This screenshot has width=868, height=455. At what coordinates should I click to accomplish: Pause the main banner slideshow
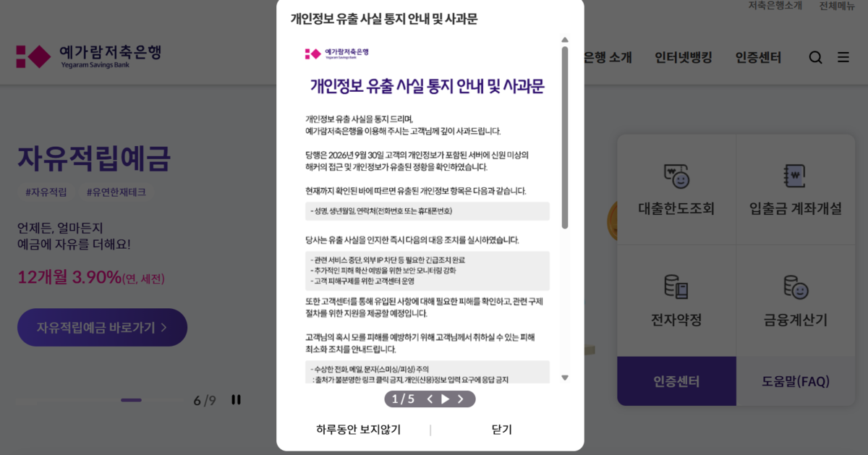click(236, 399)
